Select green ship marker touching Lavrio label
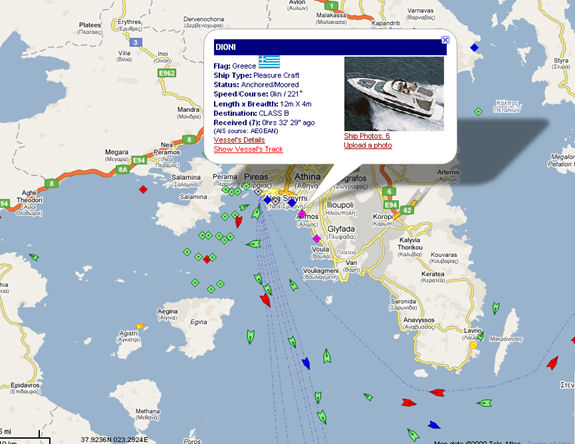 [480, 336]
